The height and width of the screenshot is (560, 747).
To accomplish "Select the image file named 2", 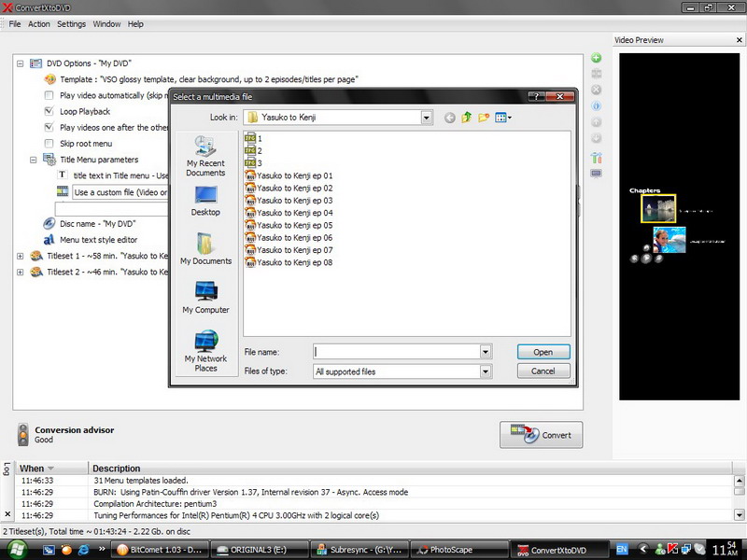I will click(253, 151).
